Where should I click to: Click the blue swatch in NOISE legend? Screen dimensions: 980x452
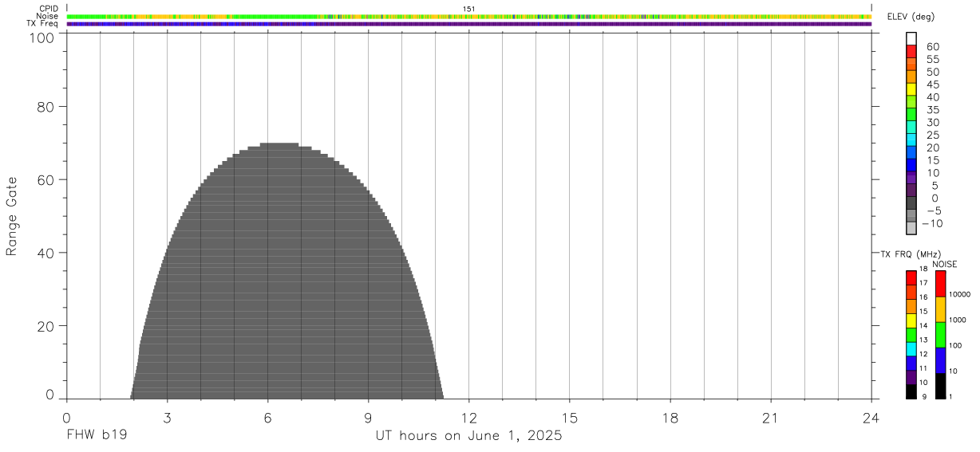pos(940,360)
